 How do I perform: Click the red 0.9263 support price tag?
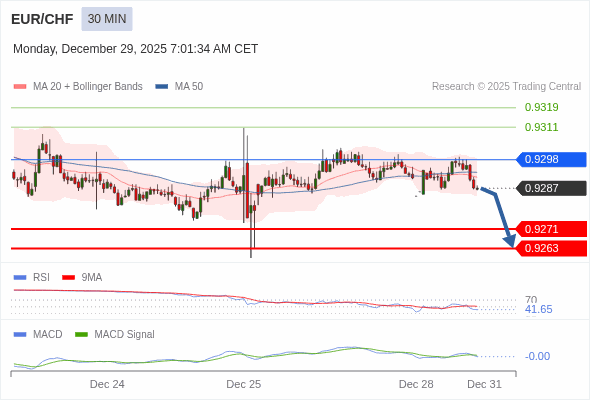pos(551,248)
